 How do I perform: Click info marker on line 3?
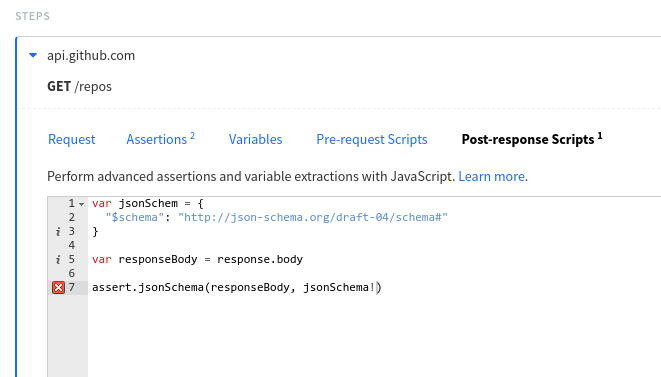pyautogui.click(x=58, y=232)
